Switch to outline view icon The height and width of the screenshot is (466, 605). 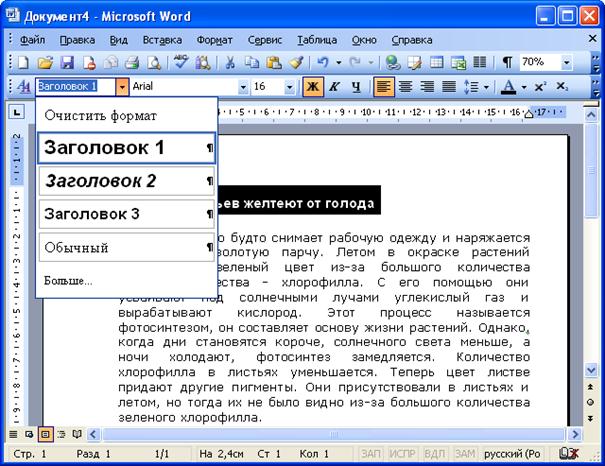[61, 434]
